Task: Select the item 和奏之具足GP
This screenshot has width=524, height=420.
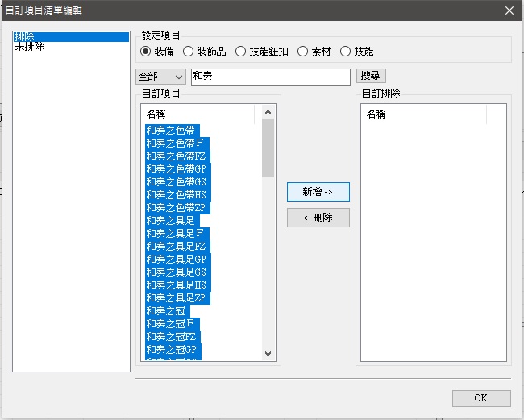Action: (178, 260)
